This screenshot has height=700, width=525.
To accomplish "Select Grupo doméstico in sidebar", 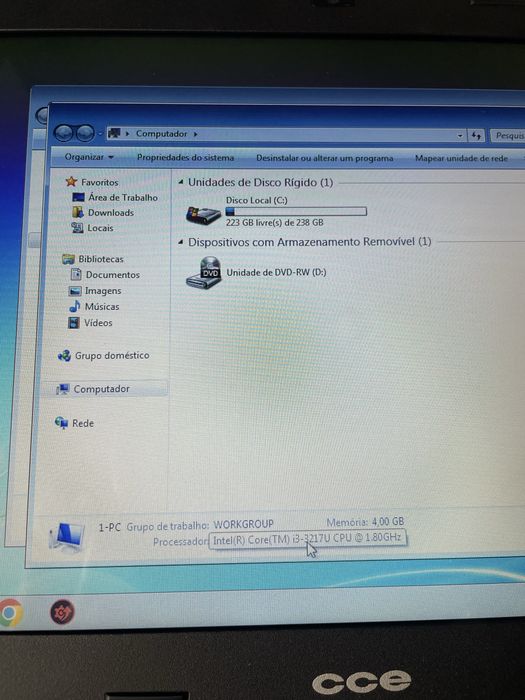I will point(112,355).
